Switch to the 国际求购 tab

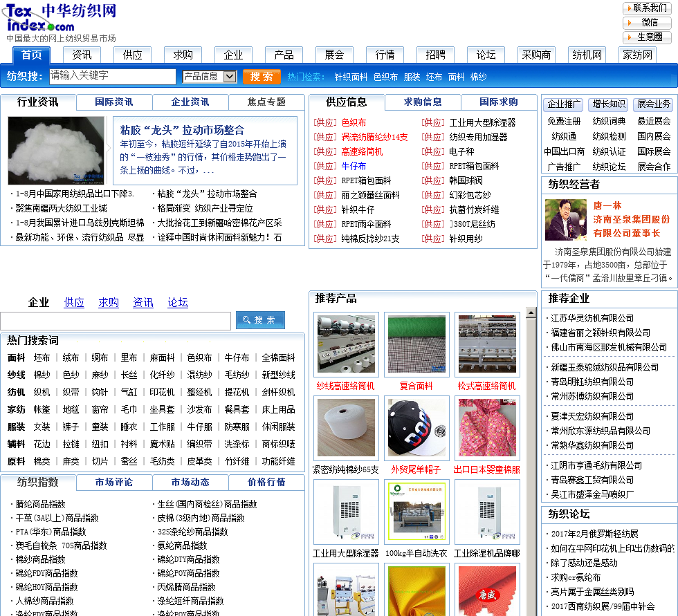tap(499, 102)
